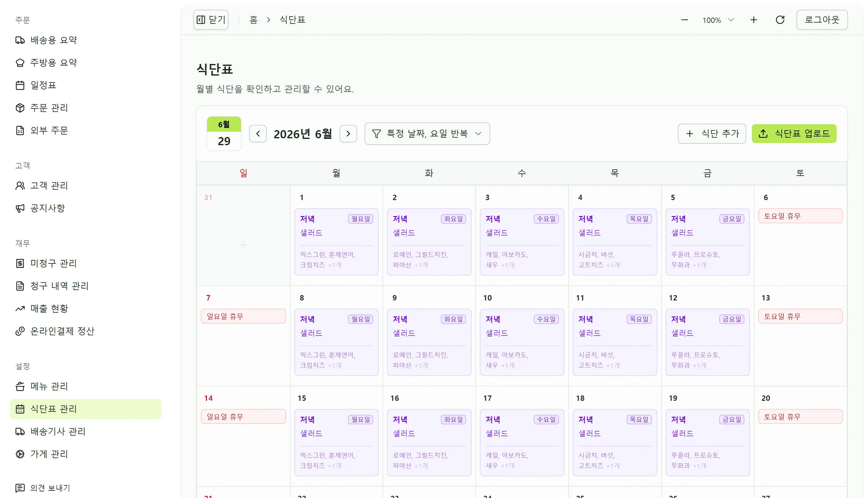Click the plus icon in the 31 day cell
868x498 pixels.
point(243,245)
